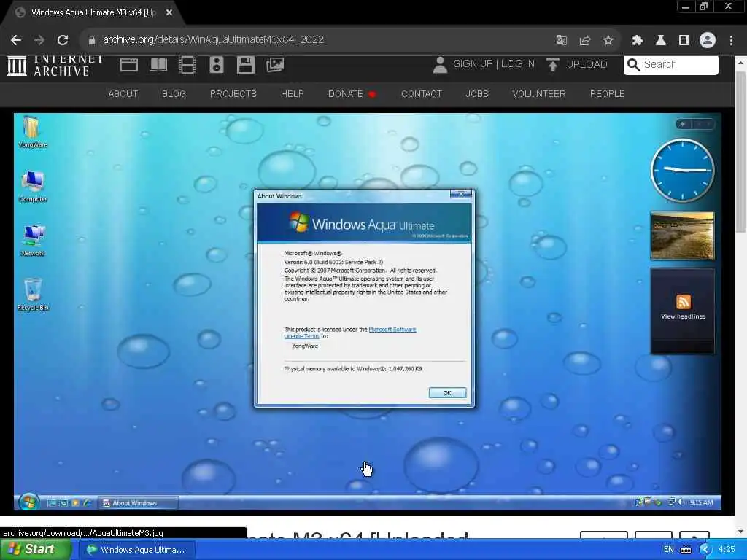Screen dimensions: 747x560
Task: Toggle the browser side panel icon
Action: (684, 40)
